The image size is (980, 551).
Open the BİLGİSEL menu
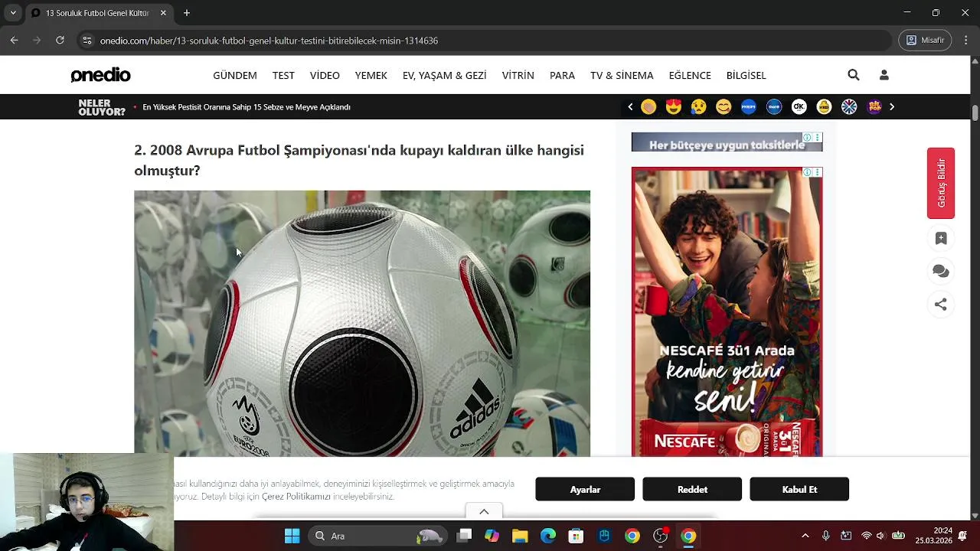click(746, 75)
